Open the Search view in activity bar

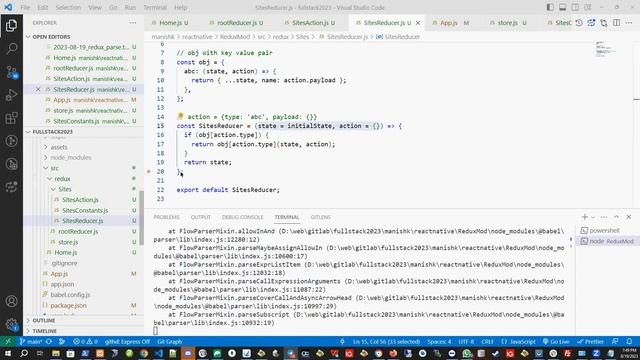pyautogui.click(x=11, y=49)
